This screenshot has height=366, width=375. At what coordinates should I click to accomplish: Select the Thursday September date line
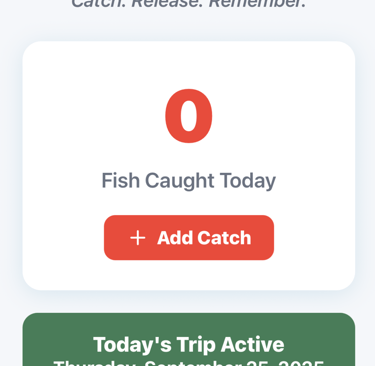click(x=189, y=363)
